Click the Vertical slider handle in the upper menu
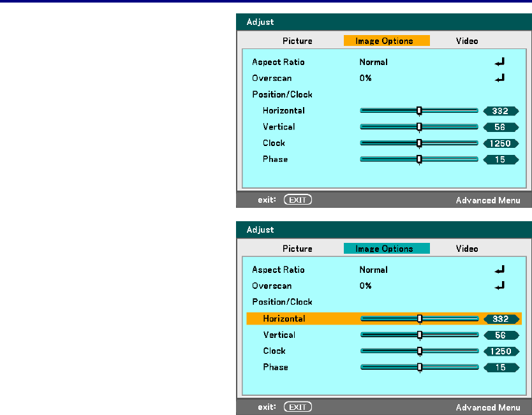Viewport: 532px width, 415px height. [x=419, y=127]
